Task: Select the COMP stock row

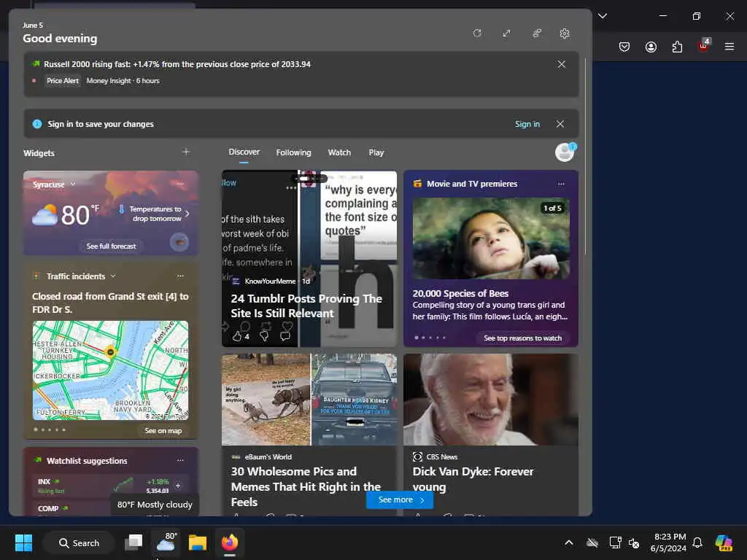Action: 71,508
